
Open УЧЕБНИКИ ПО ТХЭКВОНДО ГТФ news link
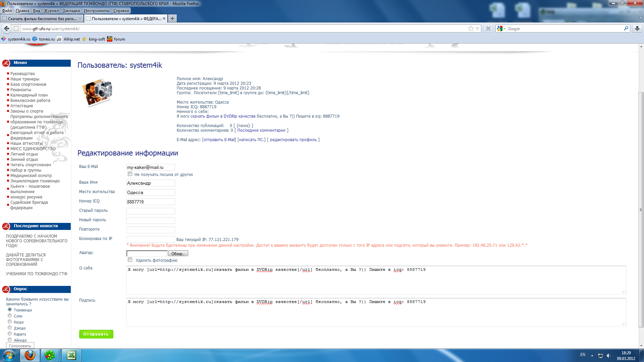pos(37,274)
